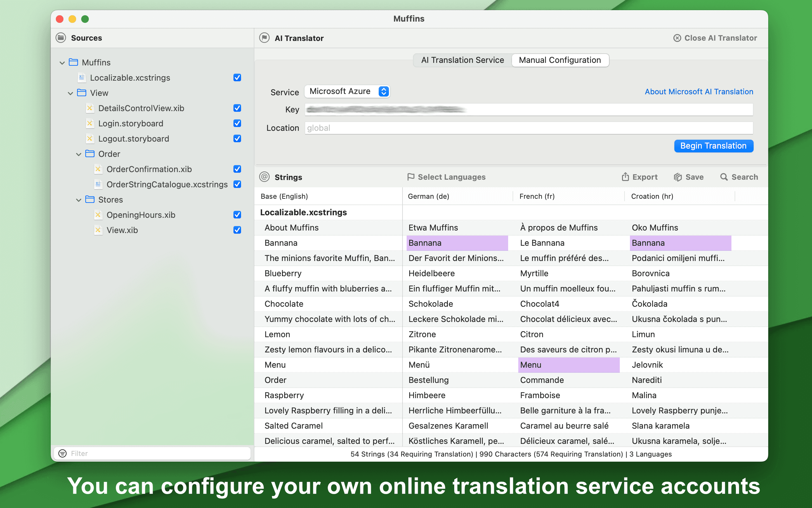Viewport: 812px width, 508px height.
Task: Select the About Muffins base string row
Action: click(328, 227)
